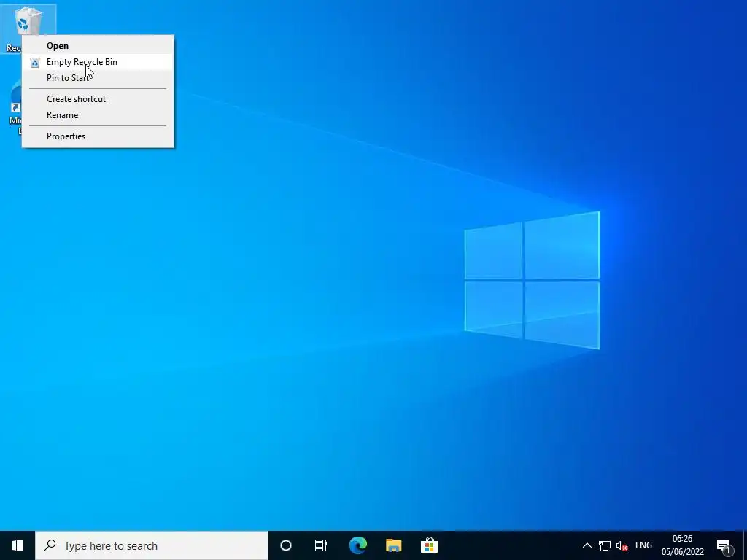The width and height of the screenshot is (747, 560).
Task: Select the Microsoft Edge desktop shortcut
Action: click(15, 109)
